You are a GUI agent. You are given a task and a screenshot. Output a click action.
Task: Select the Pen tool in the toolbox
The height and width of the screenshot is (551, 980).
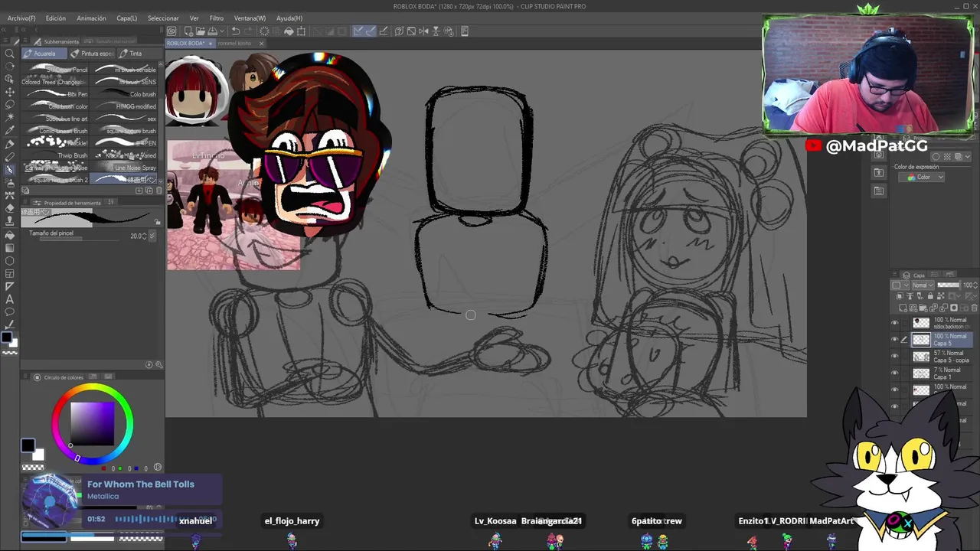point(10,143)
